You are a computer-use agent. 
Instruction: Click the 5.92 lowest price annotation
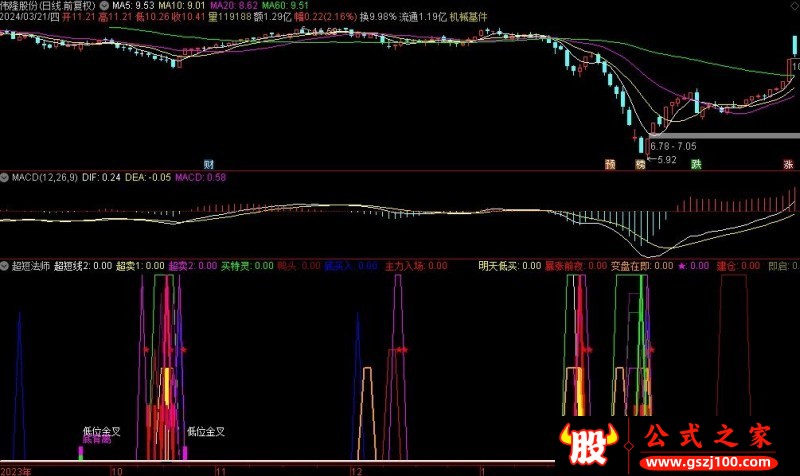[666, 160]
